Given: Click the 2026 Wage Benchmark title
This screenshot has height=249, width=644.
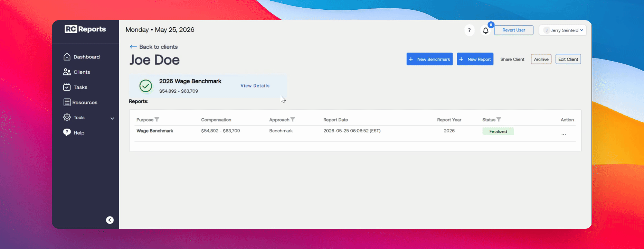Looking at the screenshot, I should (190, 81).
